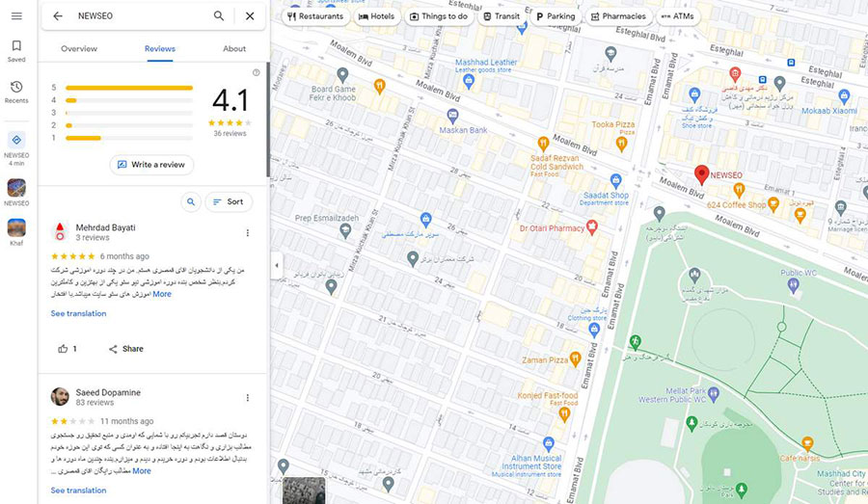Click Saadat Shop department store marker
Viewport: 868px width, 504px height.
tap(615, 180)
